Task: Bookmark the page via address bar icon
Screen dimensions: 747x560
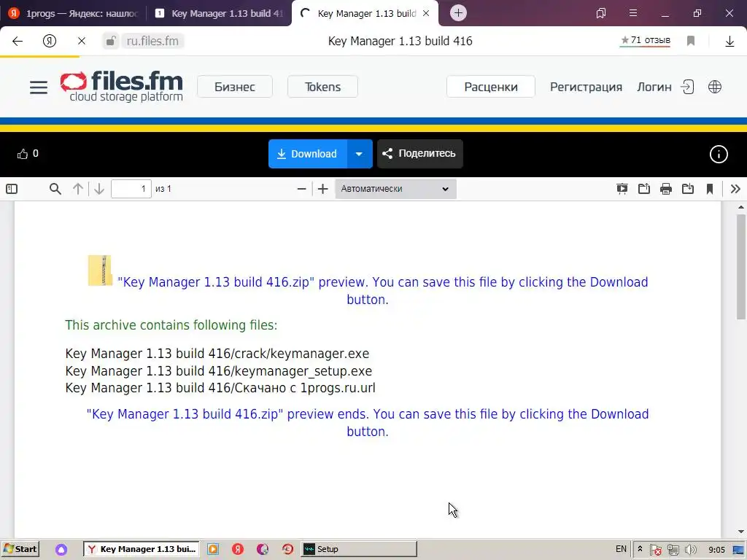Action: (x=691, y=41)
